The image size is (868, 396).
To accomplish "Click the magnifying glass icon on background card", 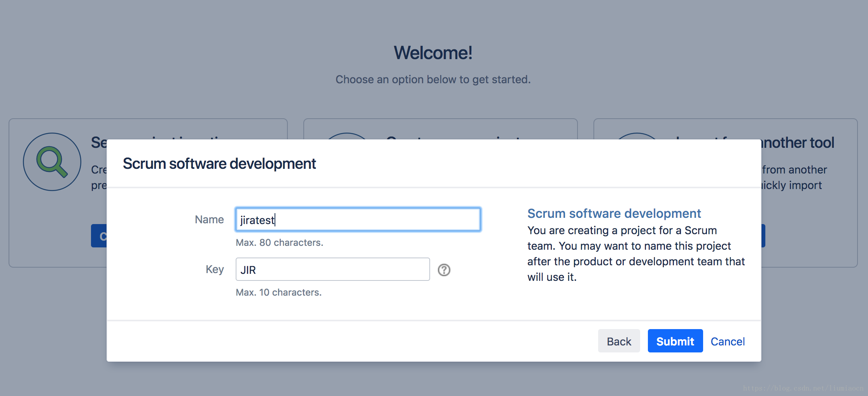I will (x=52, y=162).
